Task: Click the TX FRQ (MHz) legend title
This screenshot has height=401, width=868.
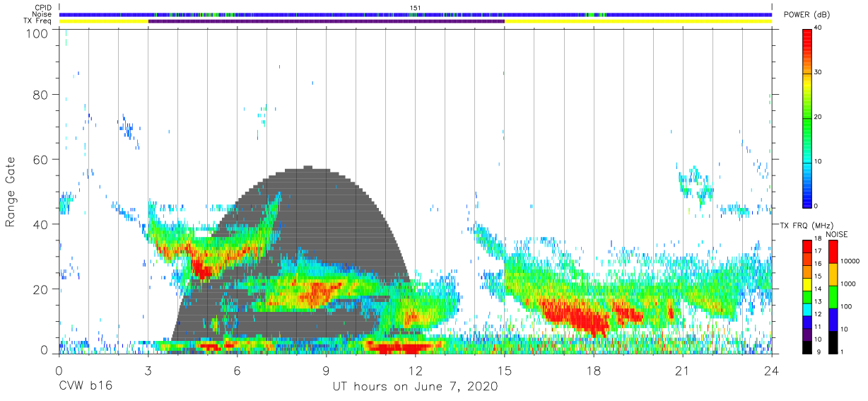Action: point(806,226)
